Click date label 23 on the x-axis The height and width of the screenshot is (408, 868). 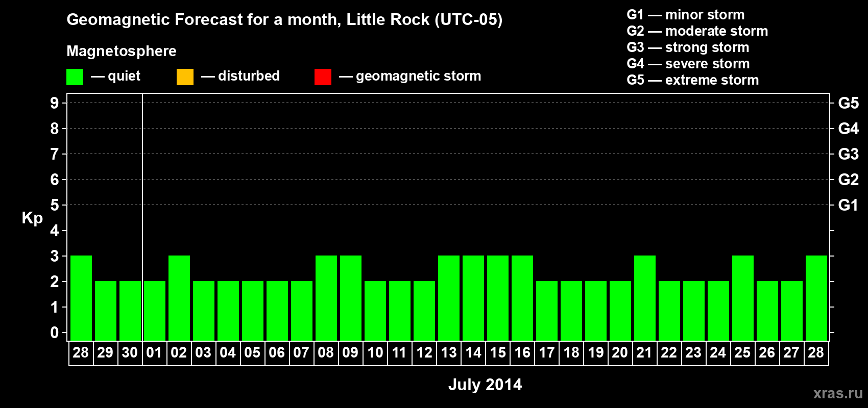tap(693, 353)
